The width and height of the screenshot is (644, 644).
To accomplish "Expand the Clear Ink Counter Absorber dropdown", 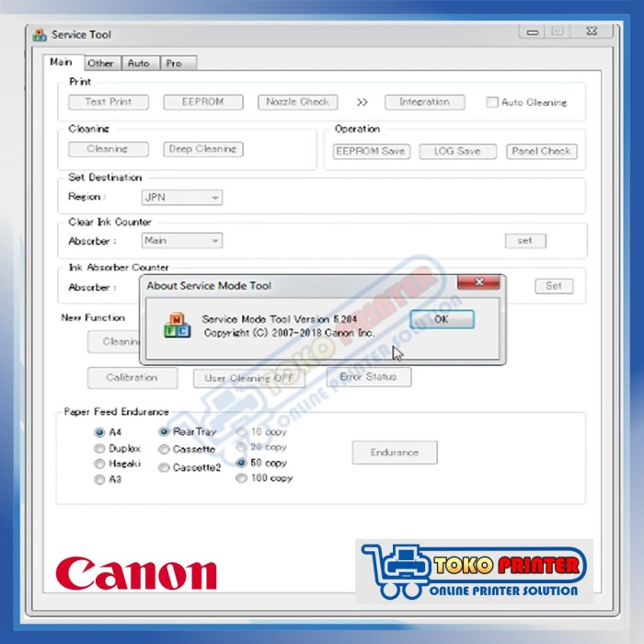I will 182,240.
